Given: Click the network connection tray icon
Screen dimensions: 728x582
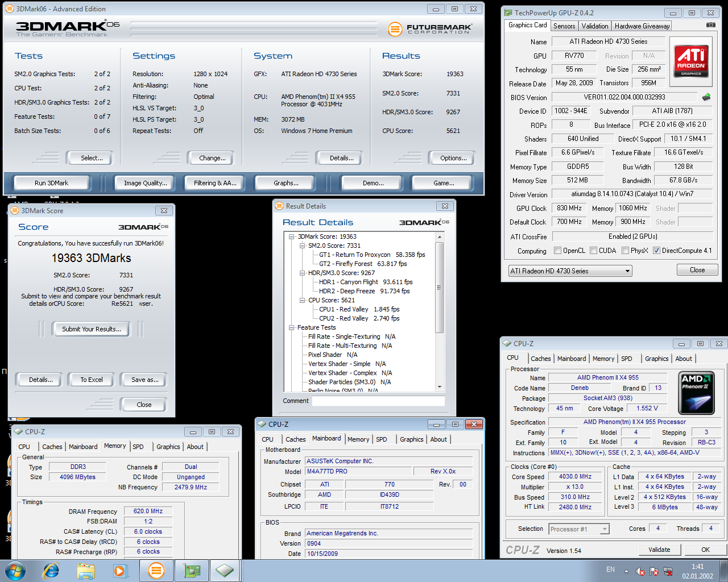Looking at the screenshot, I should pos(668,571).
